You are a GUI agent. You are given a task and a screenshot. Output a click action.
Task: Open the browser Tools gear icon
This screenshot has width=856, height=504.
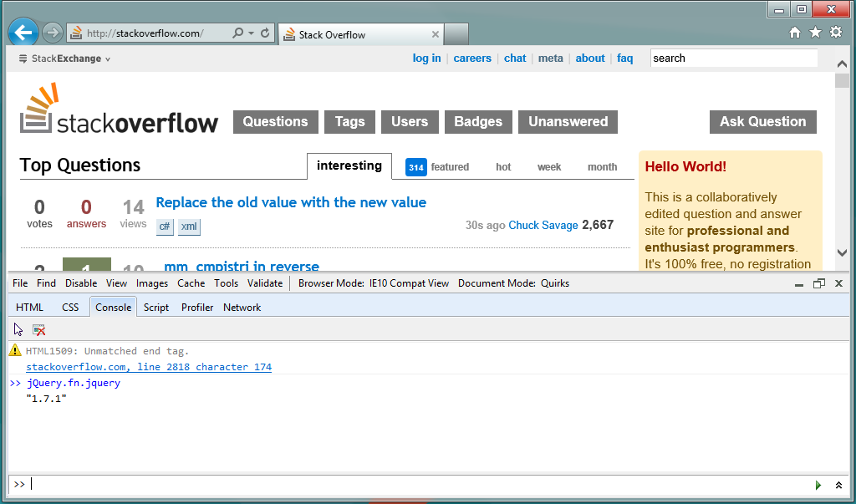tap(836, 33)
